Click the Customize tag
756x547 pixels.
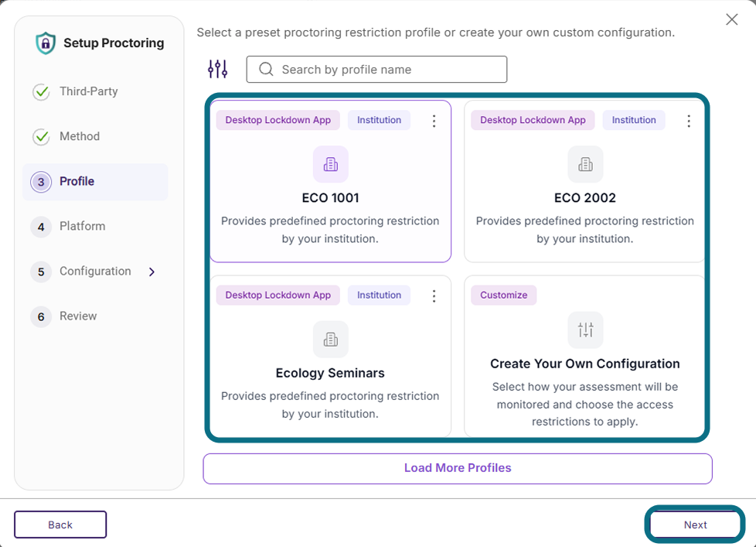point(503,296)
